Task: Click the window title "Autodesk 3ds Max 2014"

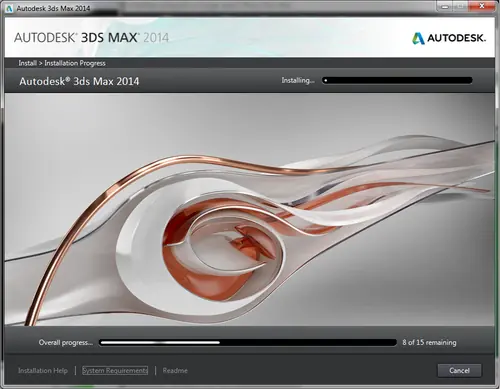Action: tap(53, 8)
